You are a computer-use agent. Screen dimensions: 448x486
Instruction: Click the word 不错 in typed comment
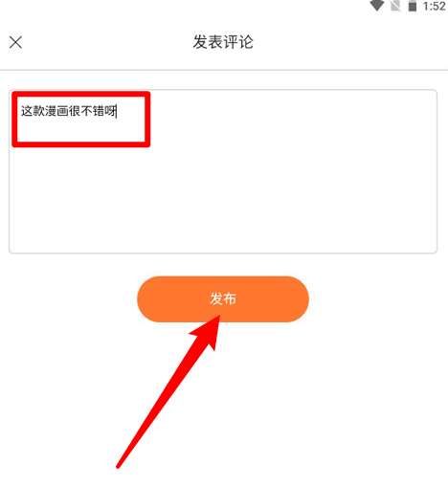[92, 111]
